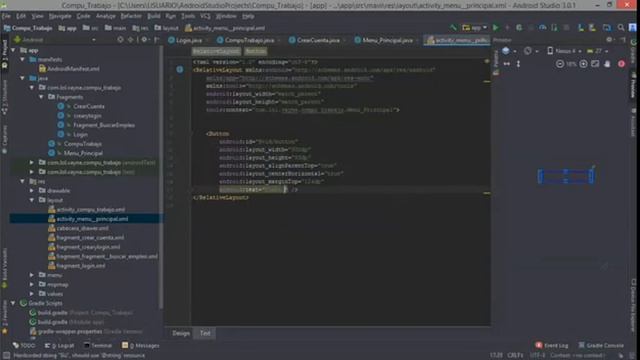Click the RelativeLayout breadcrumb in editor
640x360 pixels.
[216, 51]
